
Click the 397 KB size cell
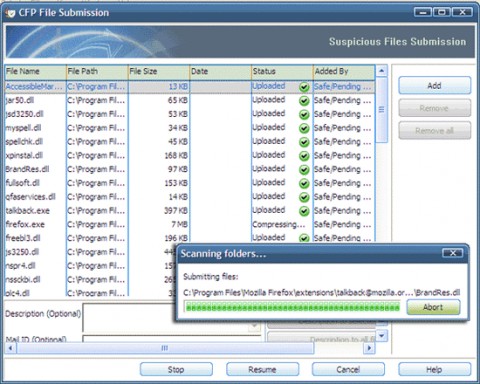pyautogui.click(x=176, y=211)
